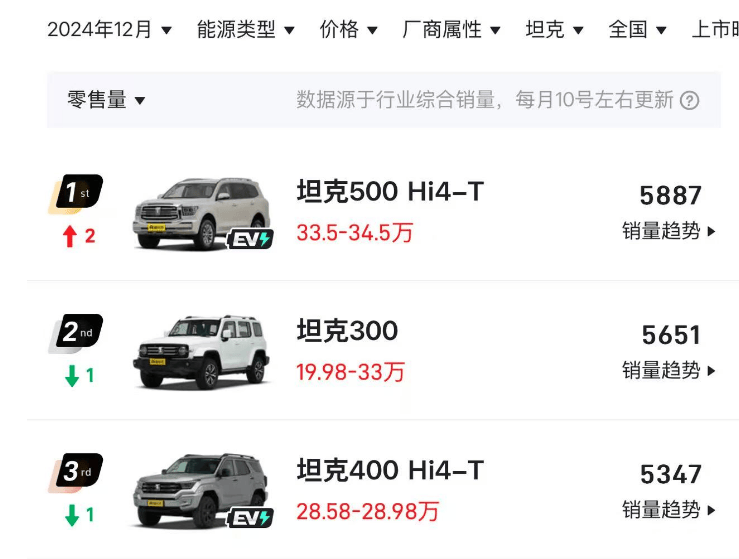Viewport: 739px width, 559px height.
Task: Click red up arrow under first rank
Action: pyautogui.click(x=69, y=237)
